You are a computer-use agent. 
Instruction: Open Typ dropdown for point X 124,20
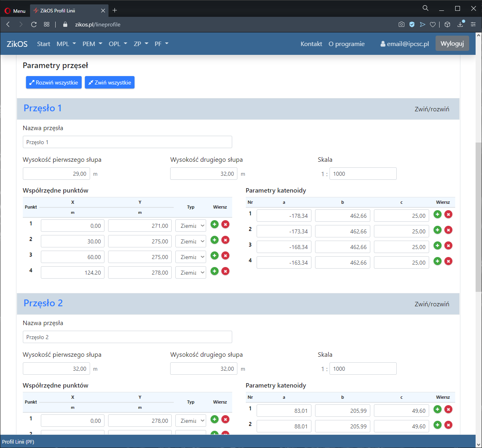(191, 273)
